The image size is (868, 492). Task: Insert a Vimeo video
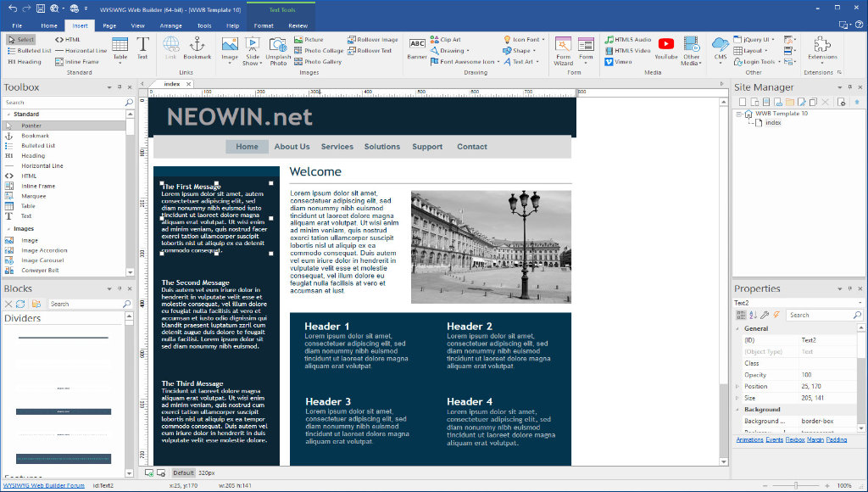(x=618, y=61)
